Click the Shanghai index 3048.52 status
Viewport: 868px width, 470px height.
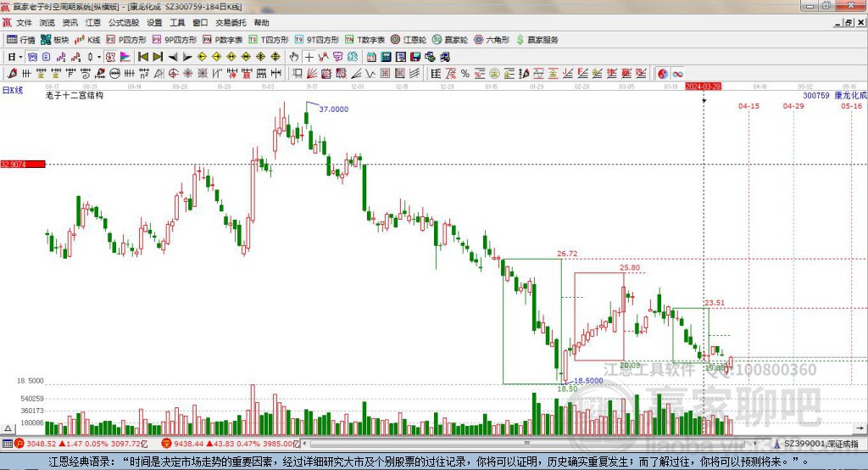click(41, 444)
